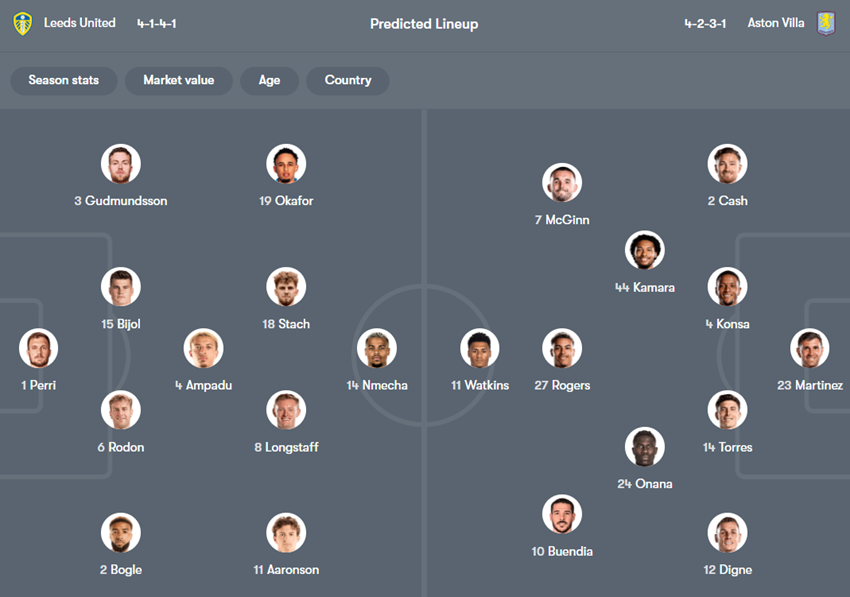
Task: Open Watkins' player photo
Action: [x=480, y=348]
